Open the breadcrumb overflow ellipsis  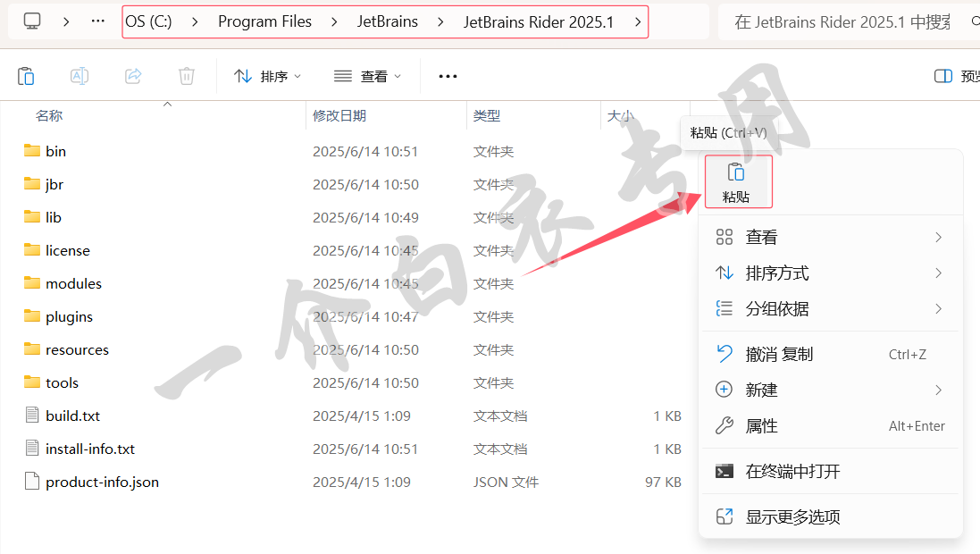click(98, 21)
